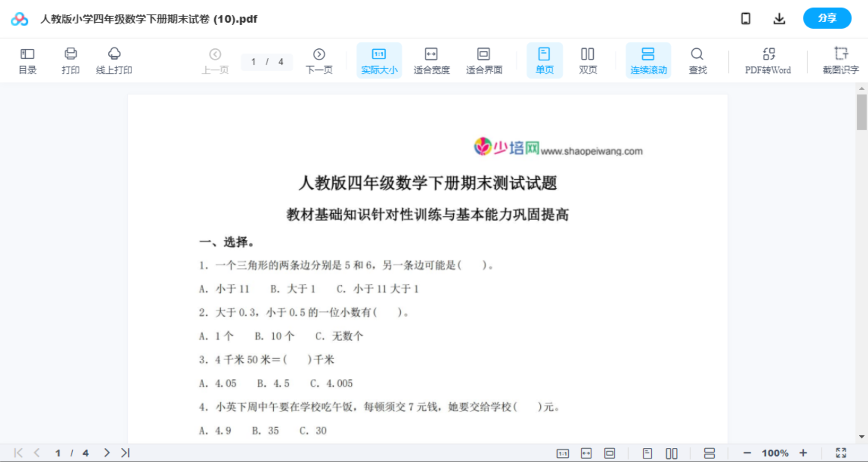Click the www.shaopeiwang.com text in document
The width and height of the screenshot is (868, 462).
click(592, 151)
